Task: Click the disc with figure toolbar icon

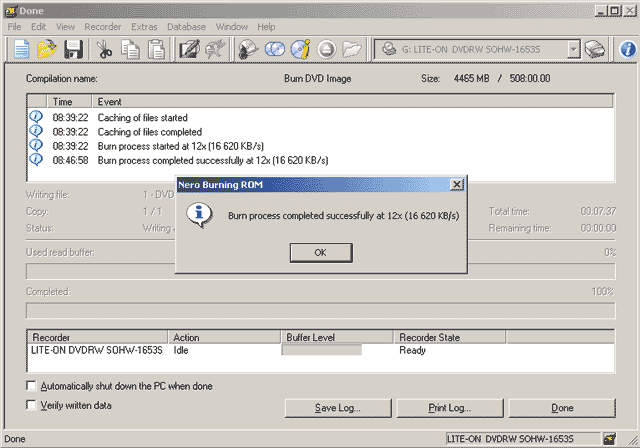Action: click(x=249, y=49)
